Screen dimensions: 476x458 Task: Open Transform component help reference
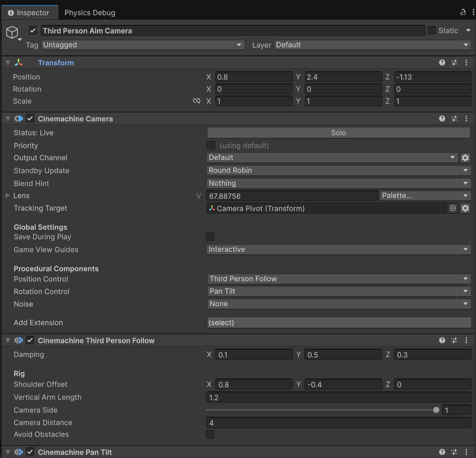click(x=442, y=62)
